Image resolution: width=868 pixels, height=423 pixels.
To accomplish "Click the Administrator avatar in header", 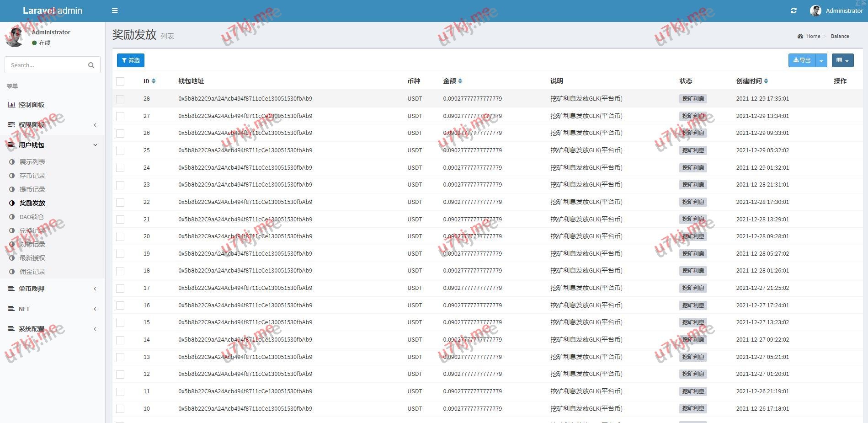I will 815,11.
